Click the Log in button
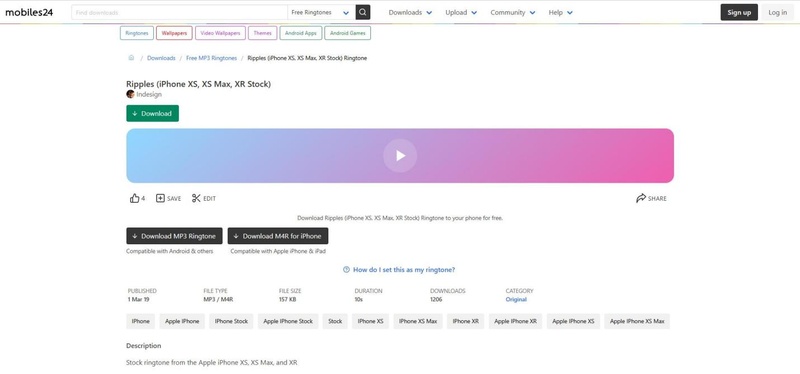 pos(778,12)
